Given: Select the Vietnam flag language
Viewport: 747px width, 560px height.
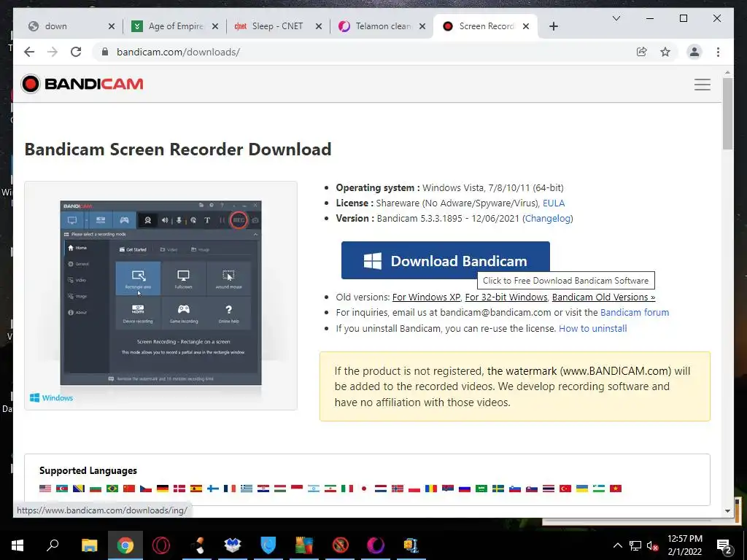Looking at the screenshot, I should [x=616, y=489].
